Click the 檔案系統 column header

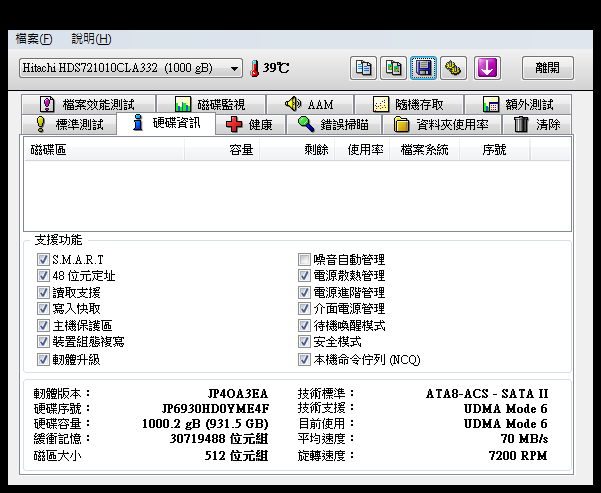coord(425,150)
